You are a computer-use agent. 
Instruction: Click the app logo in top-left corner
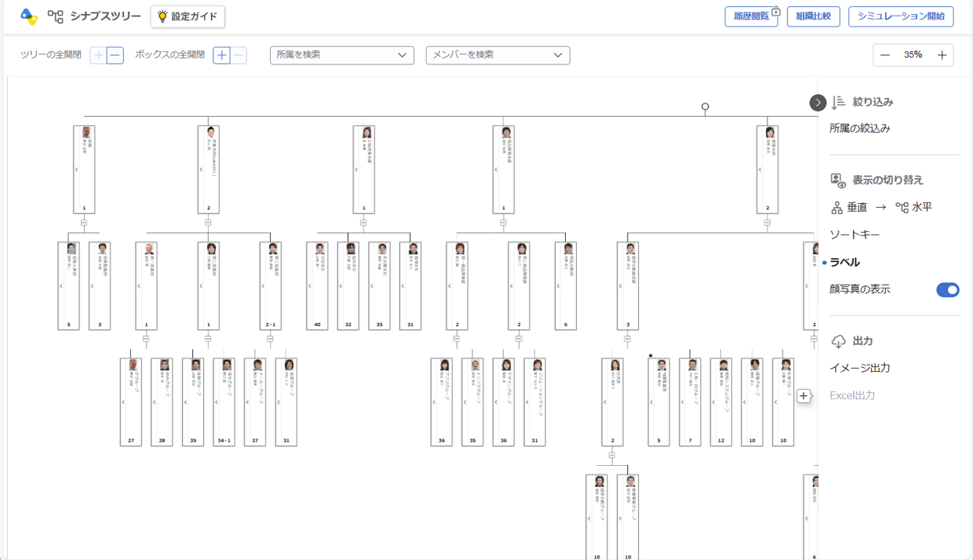tap(29, 16)
